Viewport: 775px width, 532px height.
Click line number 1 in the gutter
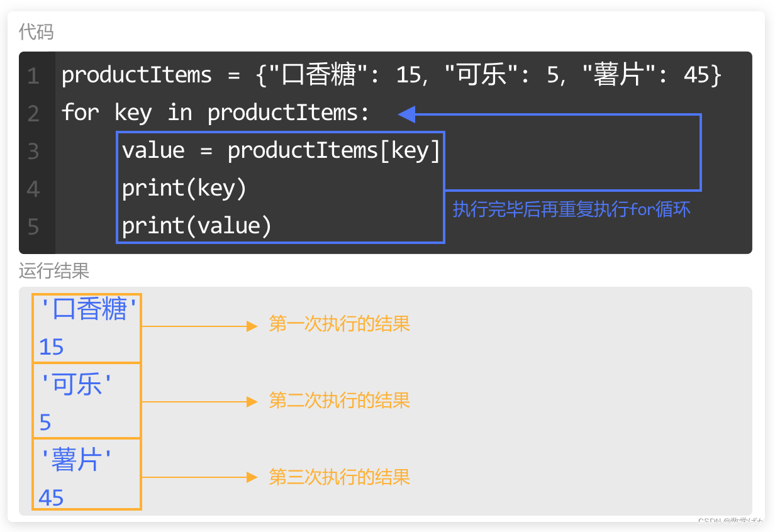click(x=33, y=76)
